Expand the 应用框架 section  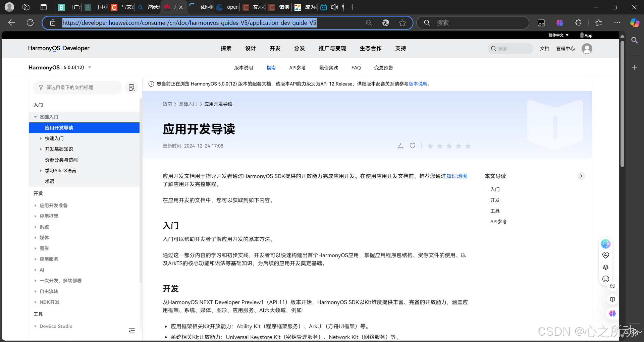[36, 216]
